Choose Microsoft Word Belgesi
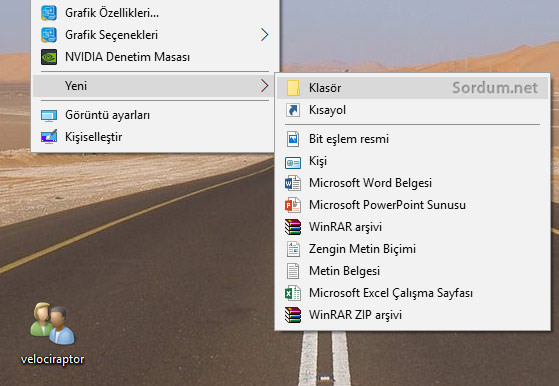This screenshot has width=559, height=386. point(412,183)
